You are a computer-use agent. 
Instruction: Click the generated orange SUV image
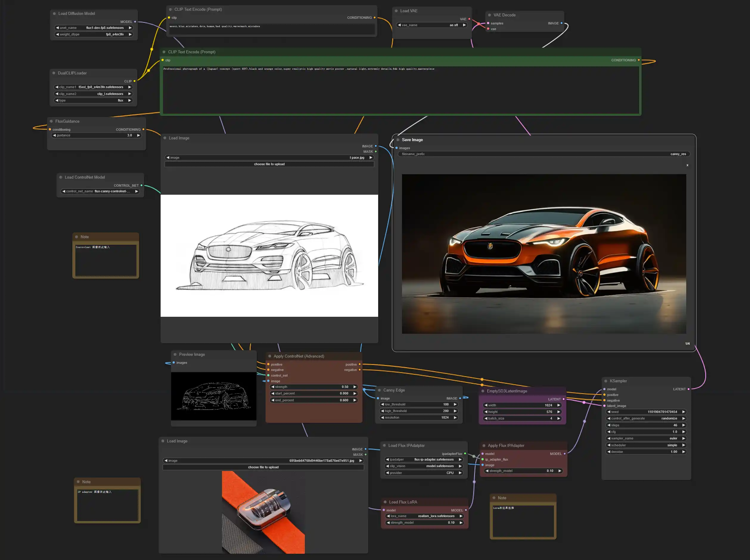[544, 254]
